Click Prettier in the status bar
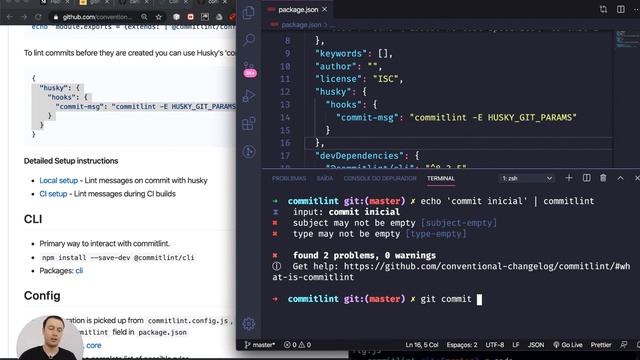The image size is (640, 360). click(601, 345)
